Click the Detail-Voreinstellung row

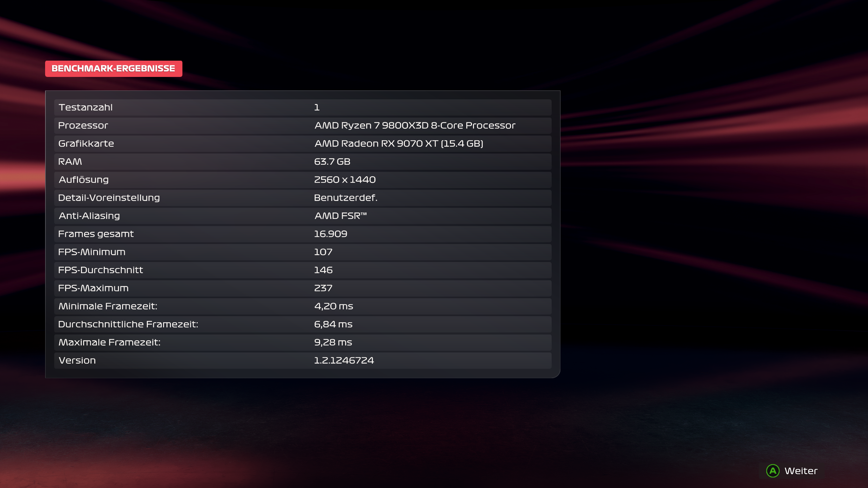point(302,198)
